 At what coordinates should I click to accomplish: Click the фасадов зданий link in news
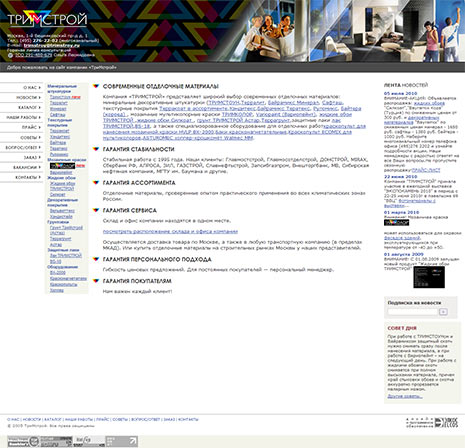pos(402,238)
